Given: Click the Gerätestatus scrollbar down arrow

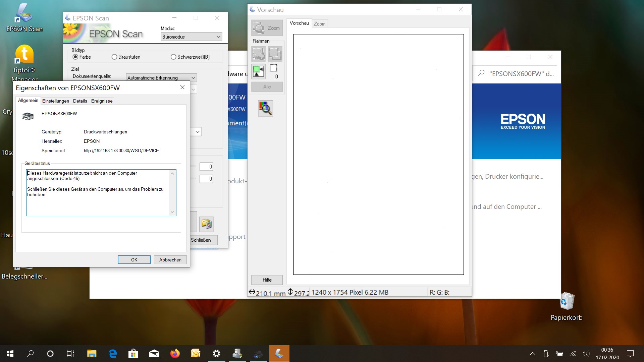Looking at the screenshot, I should point(172,212).
